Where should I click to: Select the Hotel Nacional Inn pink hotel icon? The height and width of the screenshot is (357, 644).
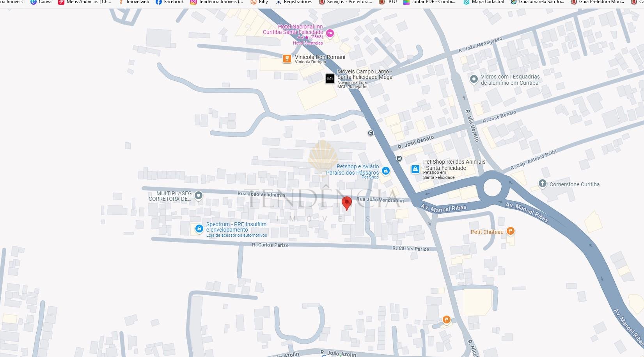(330, 33)
